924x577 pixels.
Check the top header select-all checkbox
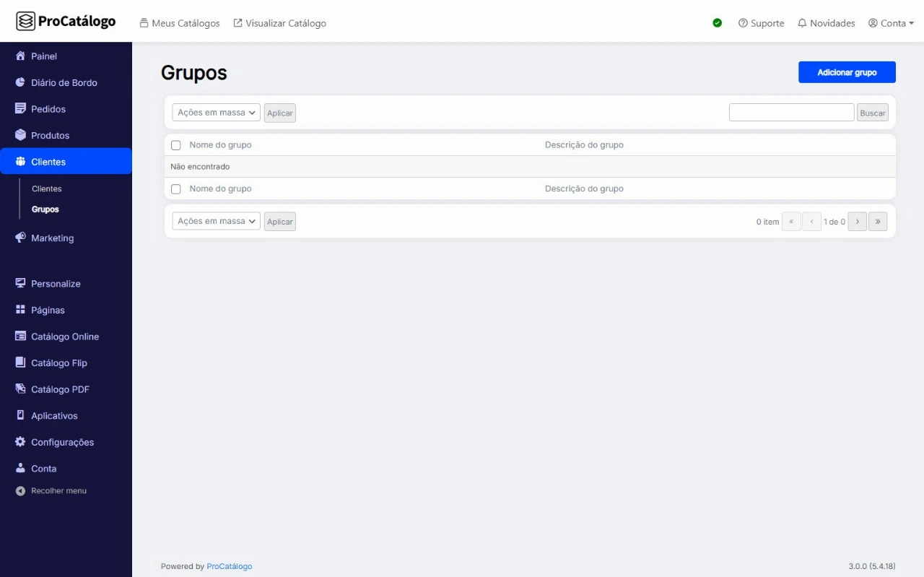(175, 145)
